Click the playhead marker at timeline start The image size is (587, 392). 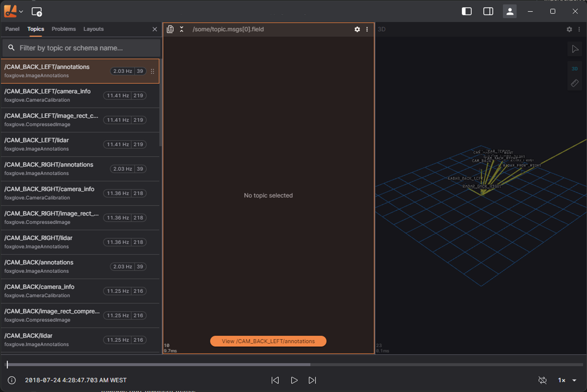(7, 364)
